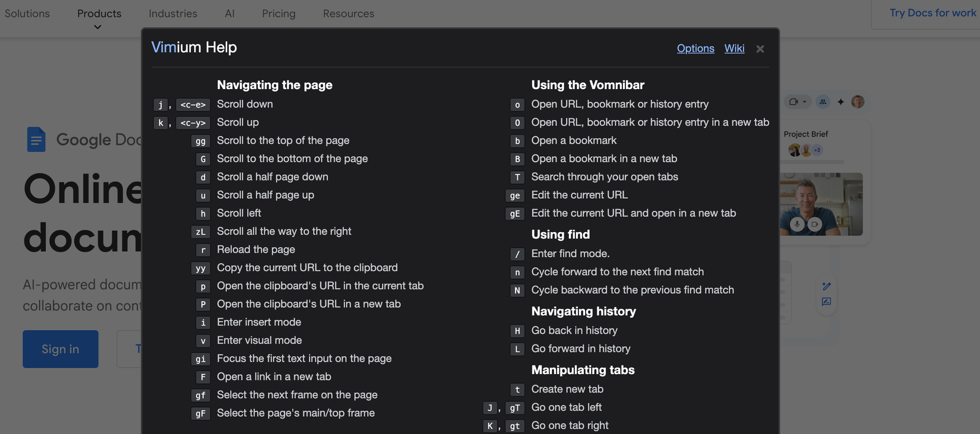
Task: Open the Resources menu item
Action: [349, 13]
